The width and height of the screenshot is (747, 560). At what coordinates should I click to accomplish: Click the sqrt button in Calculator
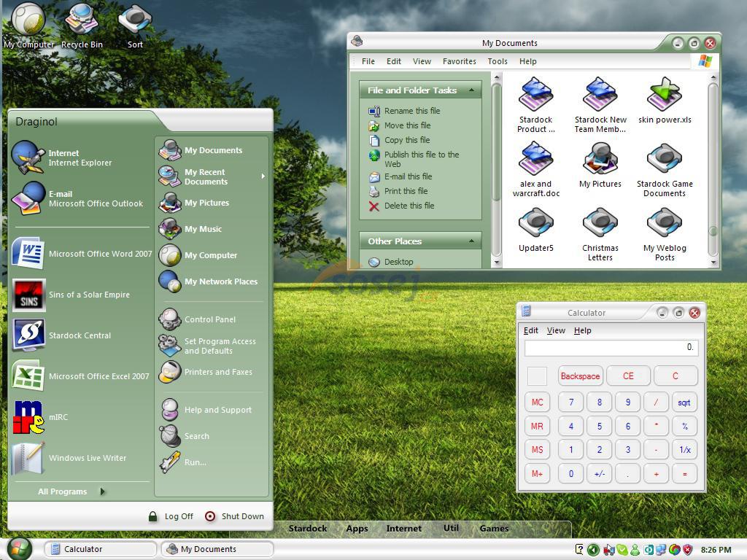(684, 402)
